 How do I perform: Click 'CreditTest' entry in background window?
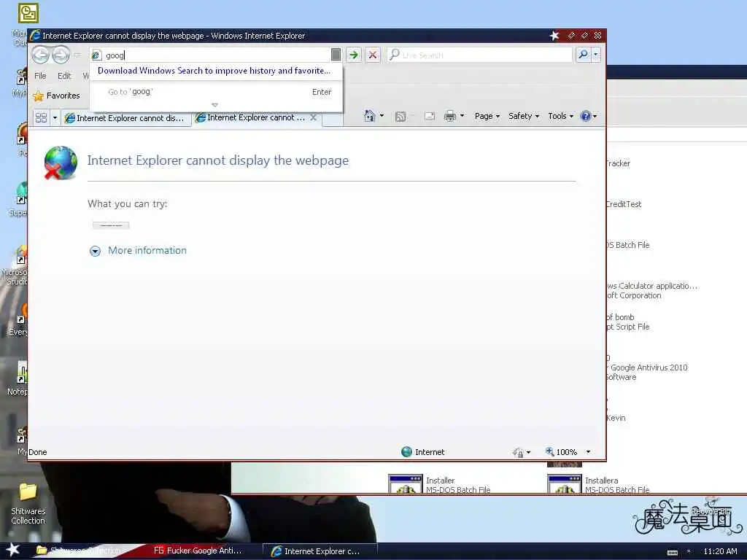pyautogui.click(x=624, y=204)
